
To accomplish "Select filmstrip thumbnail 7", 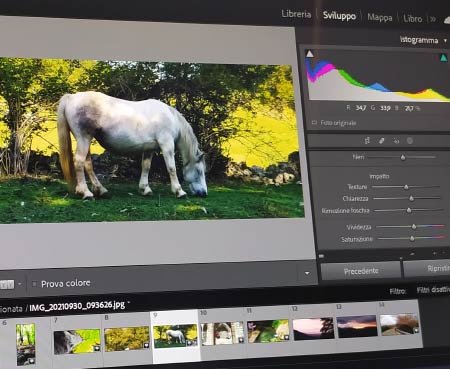I will pos(77,341).
